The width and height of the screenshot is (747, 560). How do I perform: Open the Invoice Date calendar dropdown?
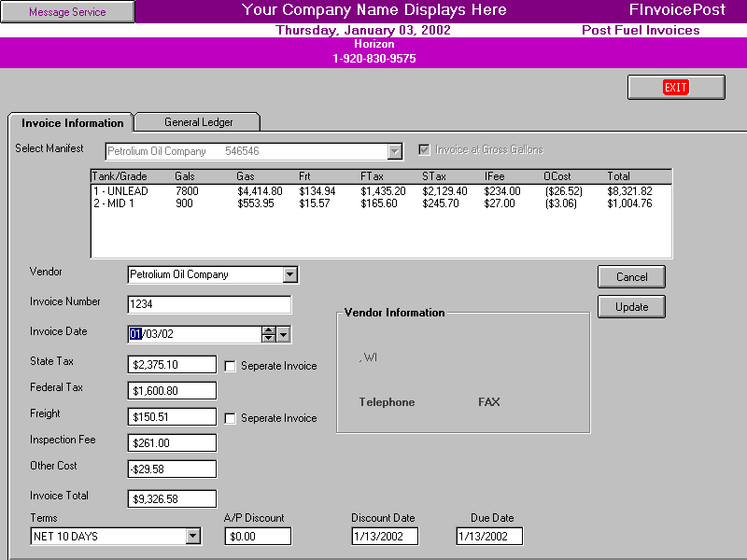pyautogui.click(x=283, y=334)
